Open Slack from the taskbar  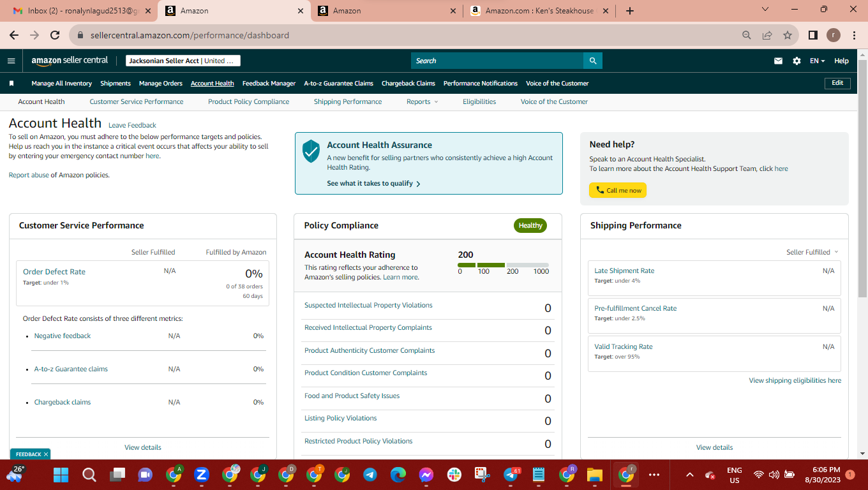[x=454, y=475]
